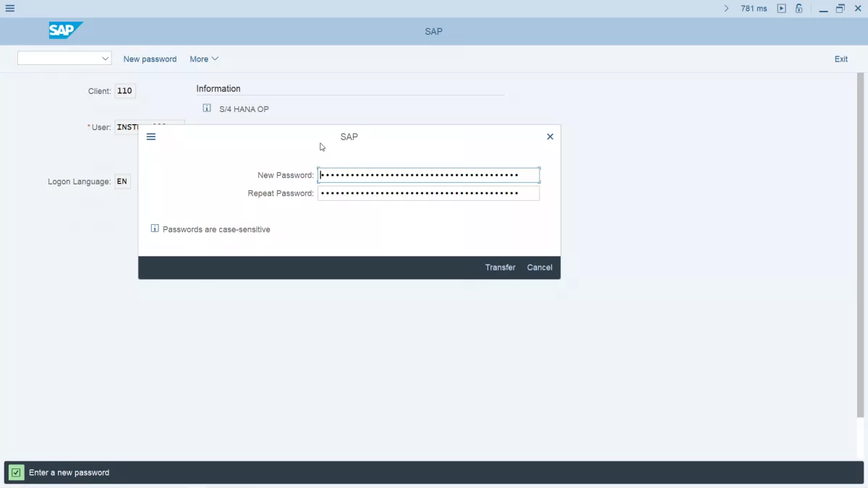Click the 'Passwords are case-sensitive' text

[x=216, y=229]
